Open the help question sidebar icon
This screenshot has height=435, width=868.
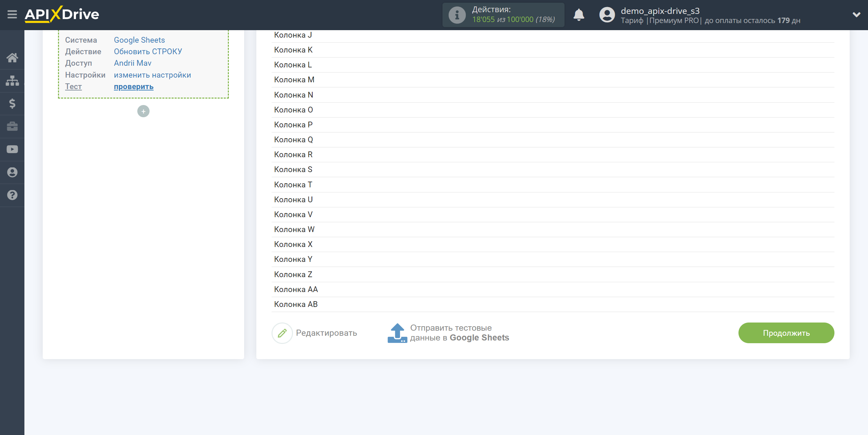coord(12,195)
